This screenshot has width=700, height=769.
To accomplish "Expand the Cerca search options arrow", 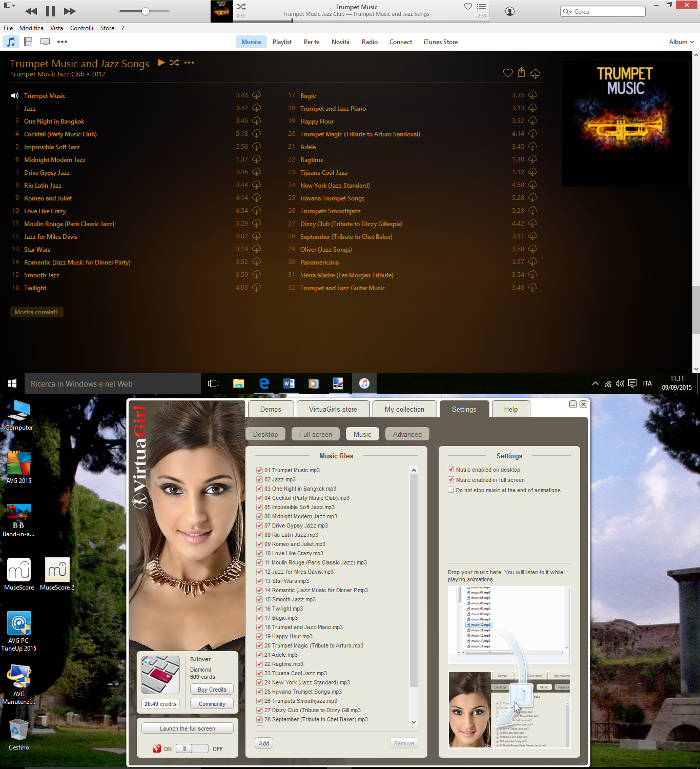I will [x=567, y=11].
